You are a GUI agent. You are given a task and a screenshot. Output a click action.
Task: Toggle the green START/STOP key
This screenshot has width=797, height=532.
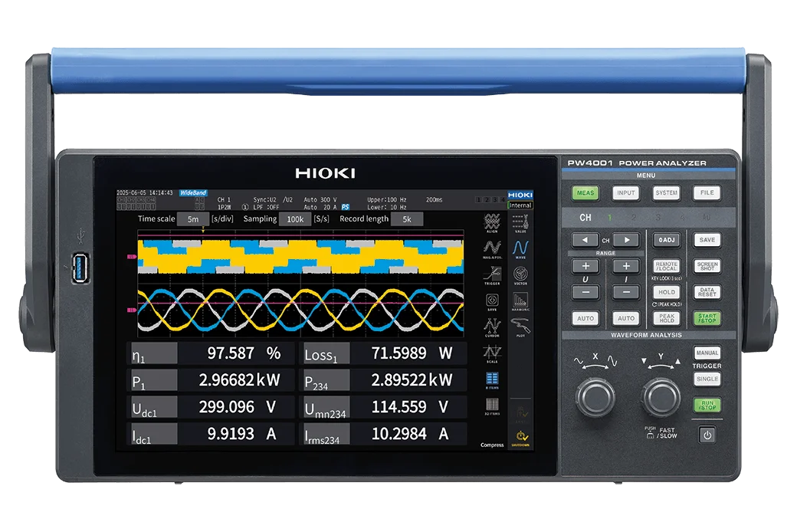707,318
